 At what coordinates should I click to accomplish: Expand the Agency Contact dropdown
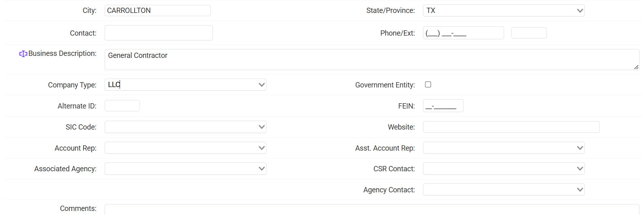click(x=503, y=189)
